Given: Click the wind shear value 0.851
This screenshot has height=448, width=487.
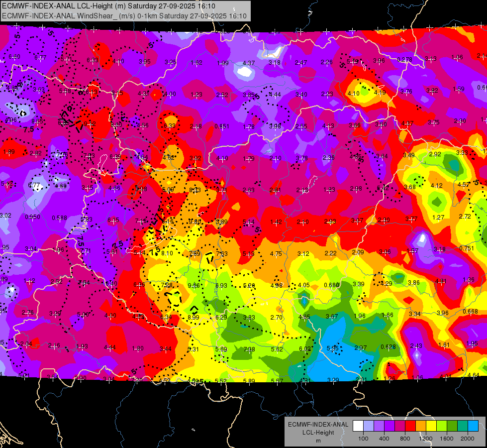Looking at the screenshot, I should tap(222, 126).
